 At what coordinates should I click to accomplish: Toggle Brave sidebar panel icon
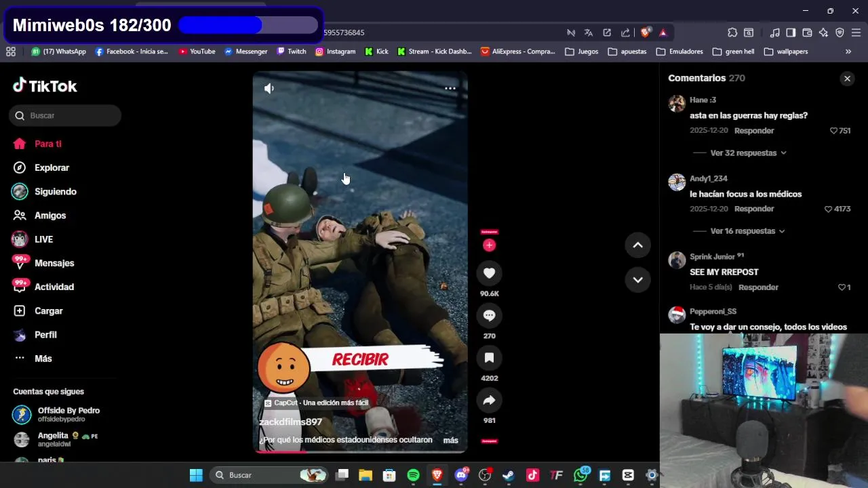coord(791,33)
